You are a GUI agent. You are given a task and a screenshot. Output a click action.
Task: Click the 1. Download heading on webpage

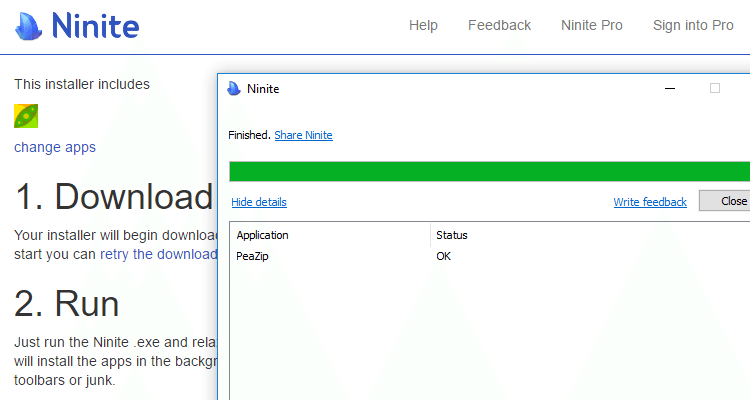(x=114, y=197)
